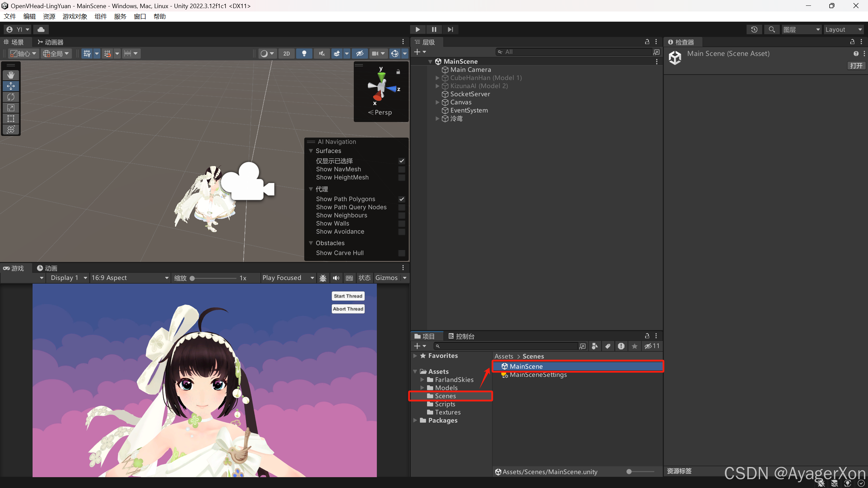
Task: Switch to the 动画器 tab
Action: (51, 42)
